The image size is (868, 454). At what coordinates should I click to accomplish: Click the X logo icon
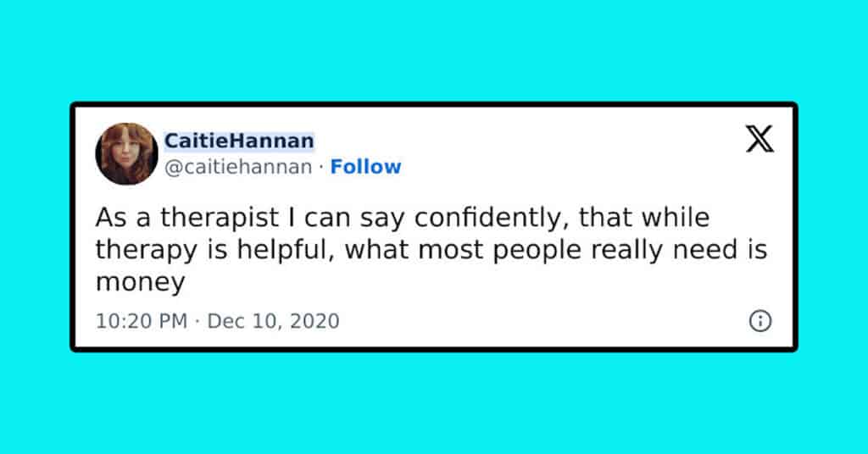click(x=759, y=139)
